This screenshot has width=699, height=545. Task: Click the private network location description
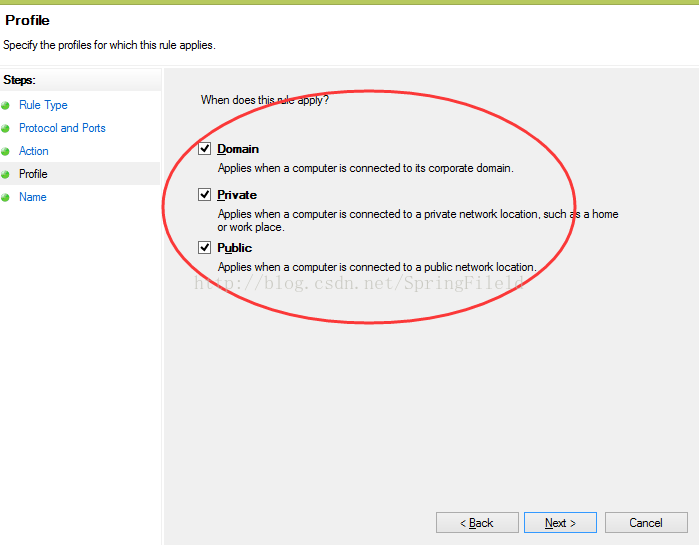click(x=418, y=221)
